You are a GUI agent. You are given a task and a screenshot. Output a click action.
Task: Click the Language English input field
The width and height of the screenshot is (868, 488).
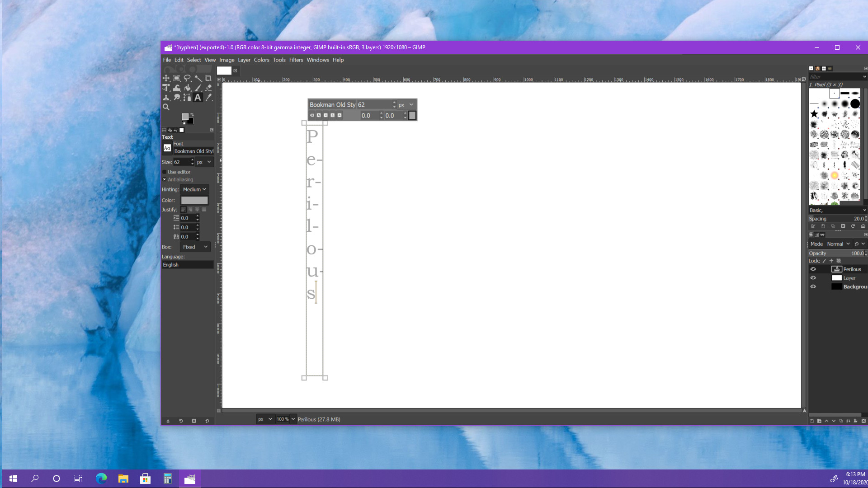point(188,265)
